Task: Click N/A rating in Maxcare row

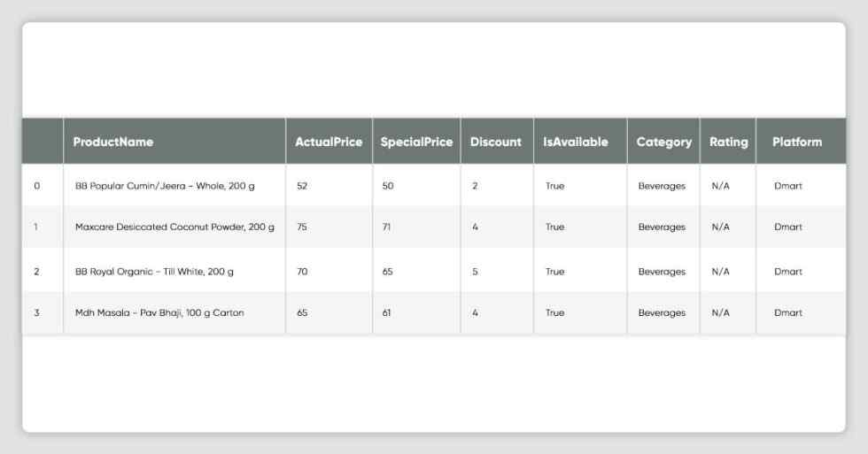Action: pyautogui.click(x=720, y=227)
